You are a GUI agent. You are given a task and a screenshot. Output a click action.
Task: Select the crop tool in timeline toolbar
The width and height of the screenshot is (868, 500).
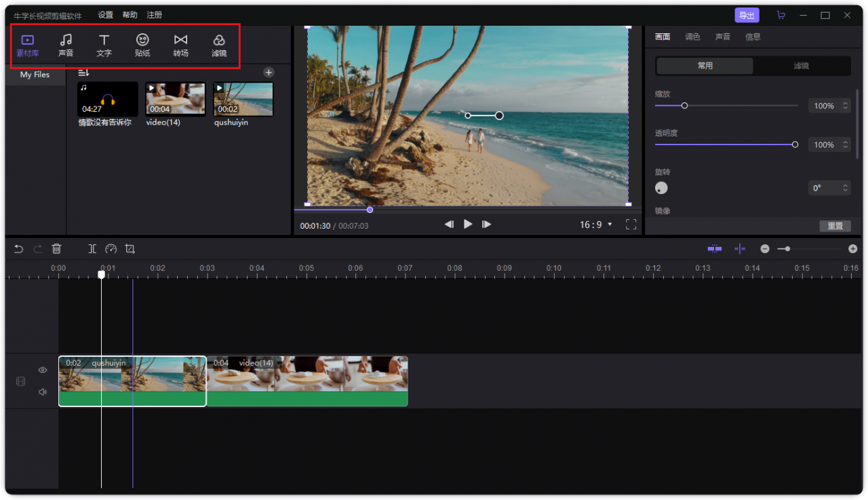[130, 249]
